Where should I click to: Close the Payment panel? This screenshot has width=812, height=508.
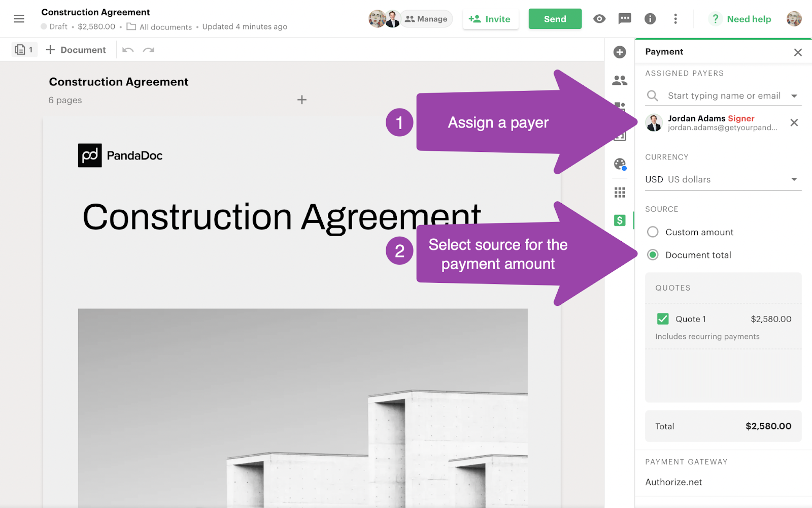798,52
